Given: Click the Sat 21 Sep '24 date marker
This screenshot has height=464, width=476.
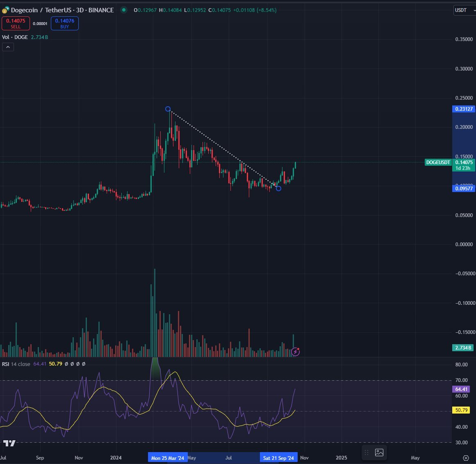Looking at the screenshot, I should [x=278, y=458].
